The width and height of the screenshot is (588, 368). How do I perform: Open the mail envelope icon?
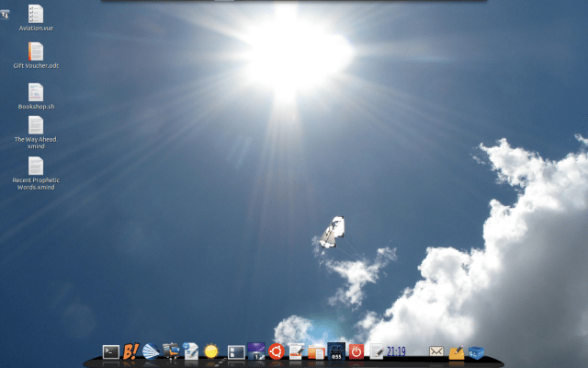tap(436, 351)
